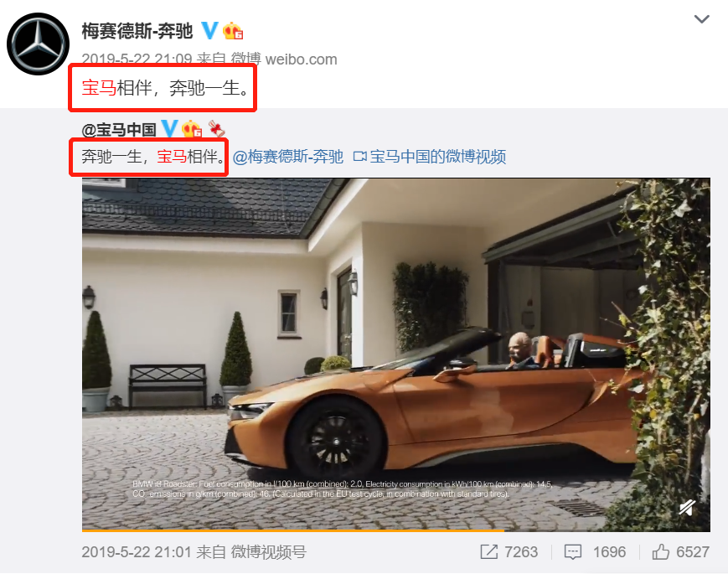The image size is (728, 574).
Task: Open the 2019-5-22 21:01 original post timestamp
Action: tap(137, 552)
